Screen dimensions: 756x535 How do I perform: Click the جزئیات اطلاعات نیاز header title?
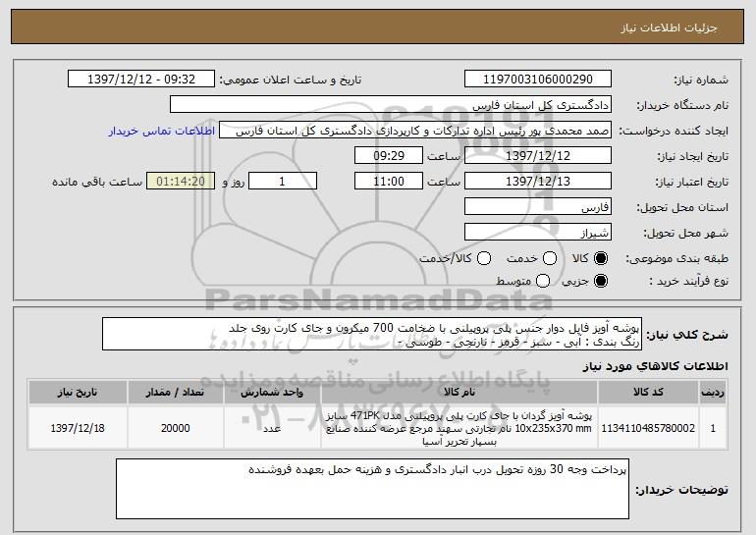pos(669,27)
